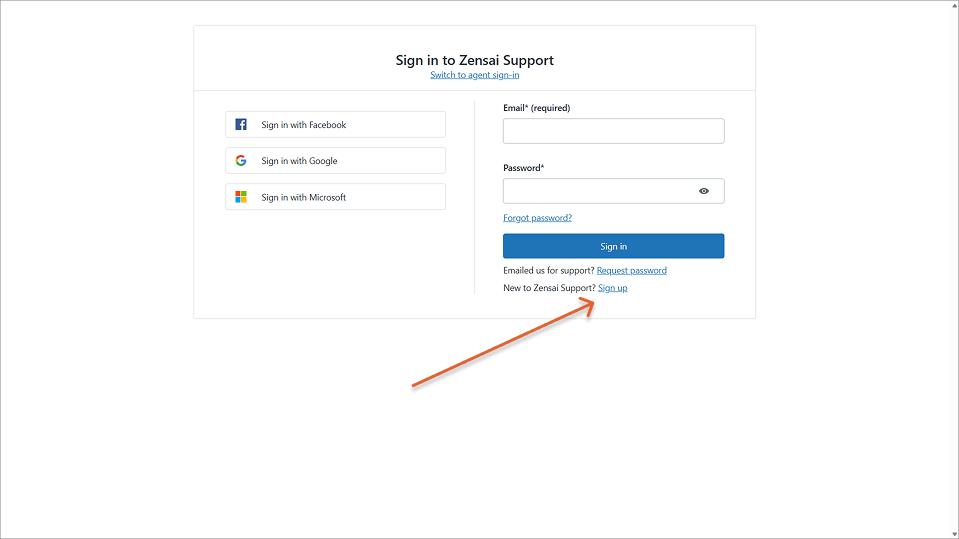Follow the Sign up link
The image size is (959, 539).
[613, 288]
